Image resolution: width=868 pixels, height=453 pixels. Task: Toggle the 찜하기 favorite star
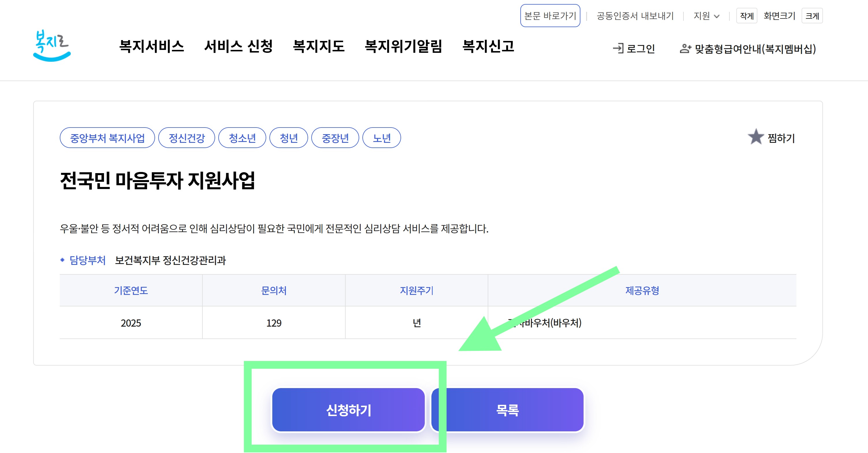tap(757, 137)
